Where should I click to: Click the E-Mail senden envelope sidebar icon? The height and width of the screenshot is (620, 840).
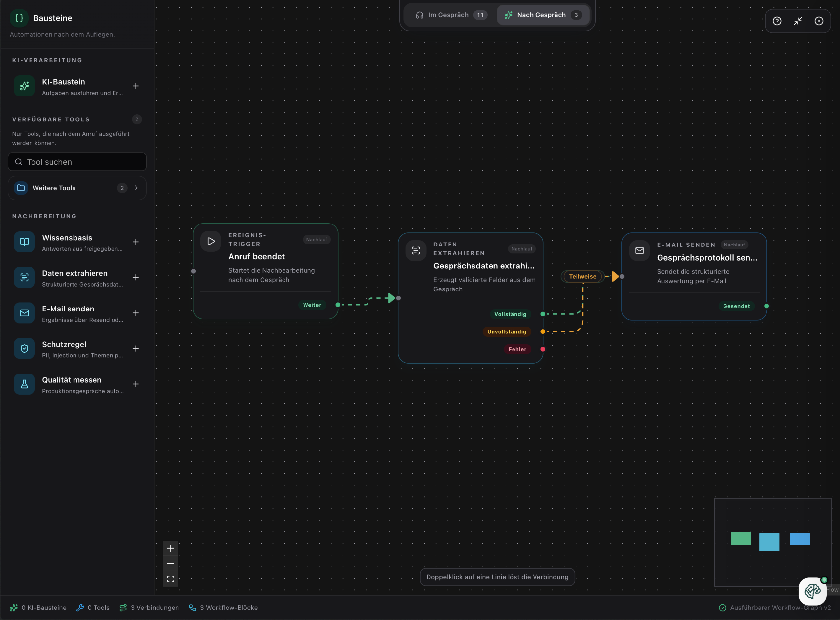[x=24, y=313]
